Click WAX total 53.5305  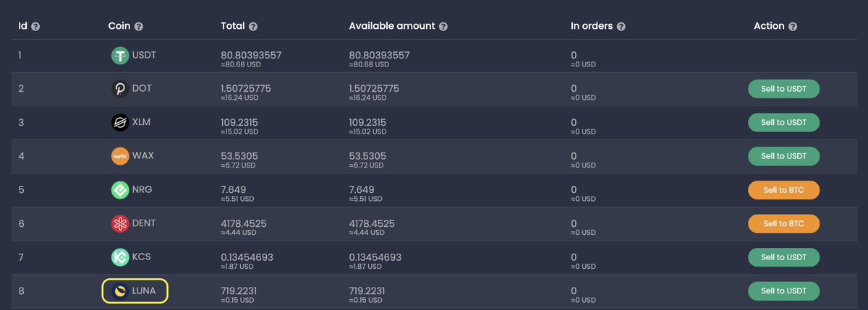pos(240,155)
